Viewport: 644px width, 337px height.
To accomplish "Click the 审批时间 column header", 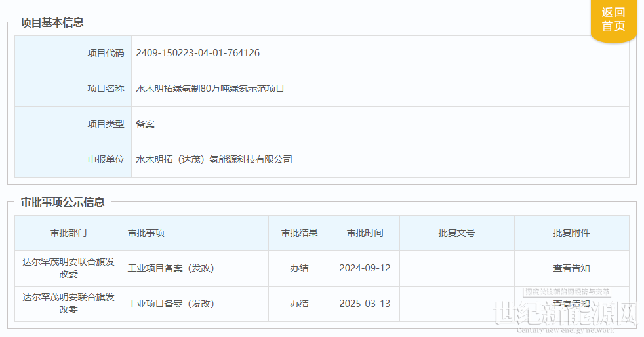I will click(x=365, y=233).
